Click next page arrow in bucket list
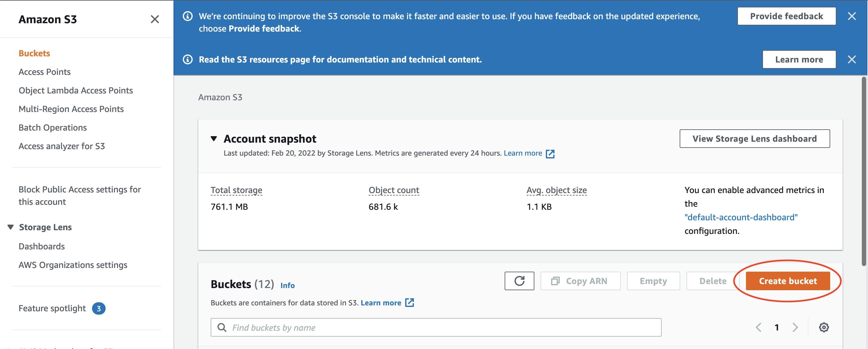 [x=796, y=327]
